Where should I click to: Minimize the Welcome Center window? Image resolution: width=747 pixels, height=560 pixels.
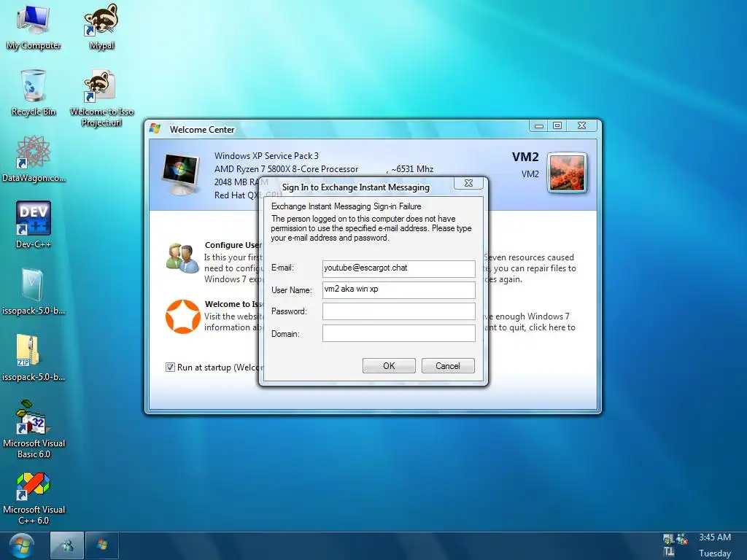click(x=539, y=125)
